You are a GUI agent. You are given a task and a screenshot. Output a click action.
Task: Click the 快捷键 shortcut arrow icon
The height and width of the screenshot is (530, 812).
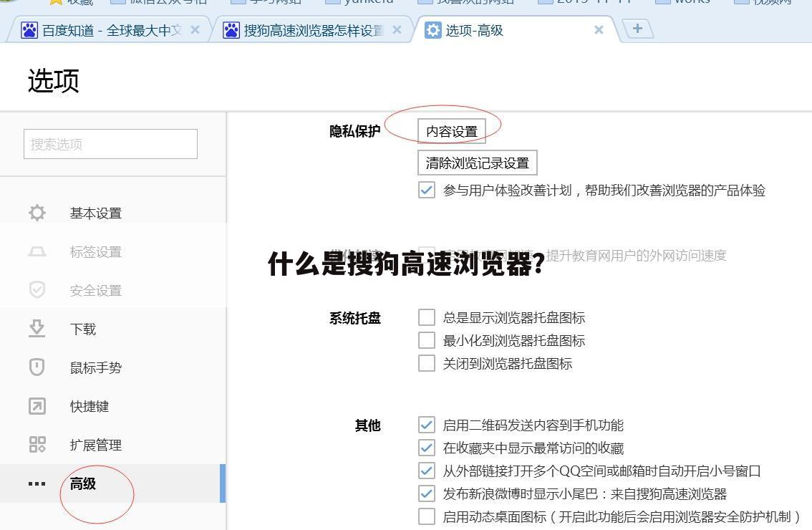tap(37, 406)
